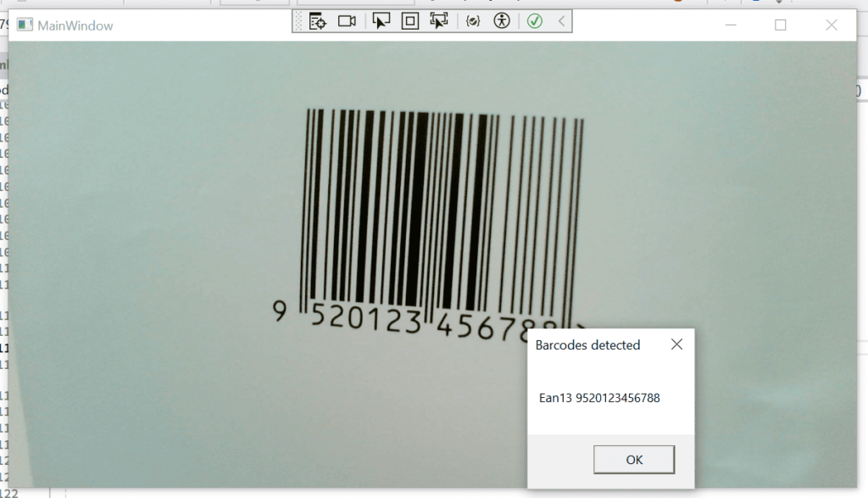Toggle the display layout adorners square icon
The width and height of the screenshot is (868, 498).
[409, 20]
